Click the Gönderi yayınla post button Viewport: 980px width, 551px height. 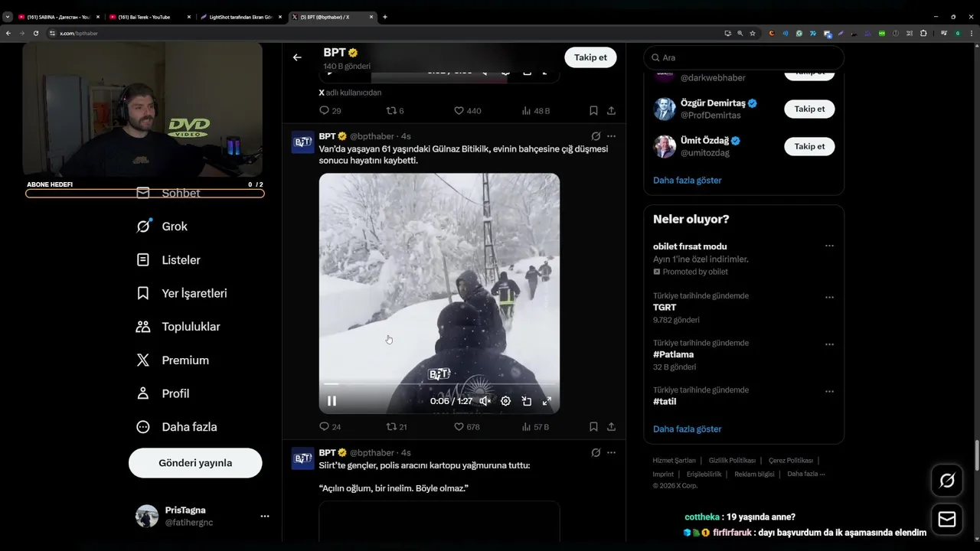195,463
